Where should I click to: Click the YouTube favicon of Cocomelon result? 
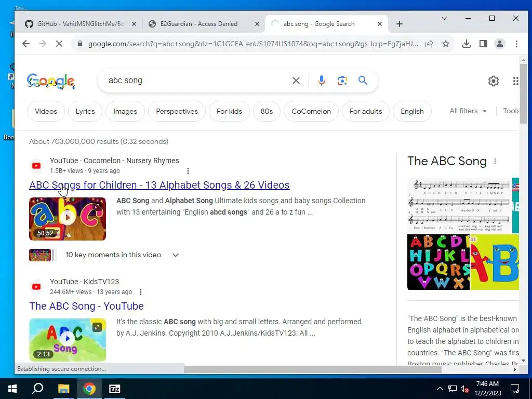click(x=36, y=166)
